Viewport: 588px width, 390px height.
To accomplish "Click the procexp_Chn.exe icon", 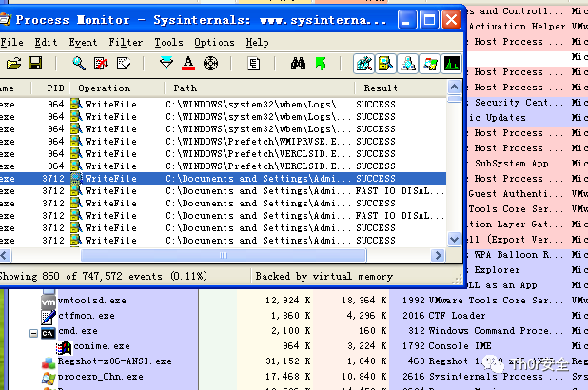I will pos(49,378).
